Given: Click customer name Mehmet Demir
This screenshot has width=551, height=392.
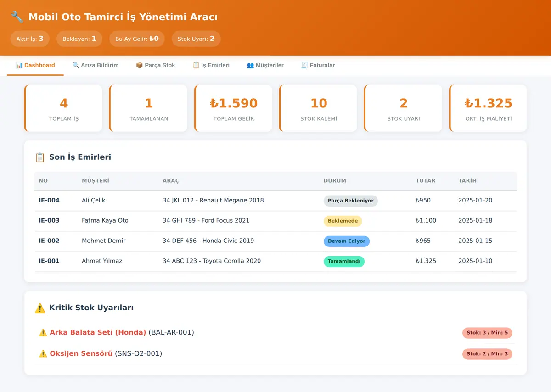Looking at the screenshot, I should [x=104, y=241].
